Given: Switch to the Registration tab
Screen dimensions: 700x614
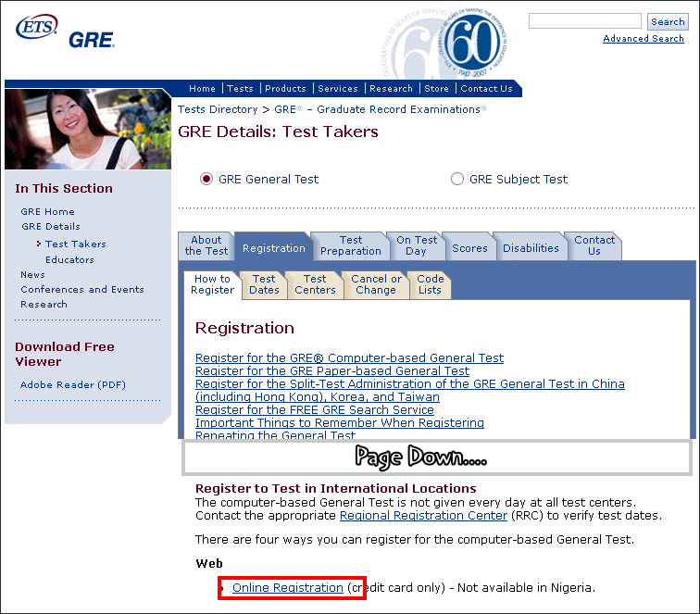Looking at the screenshot, I should 274,248.
